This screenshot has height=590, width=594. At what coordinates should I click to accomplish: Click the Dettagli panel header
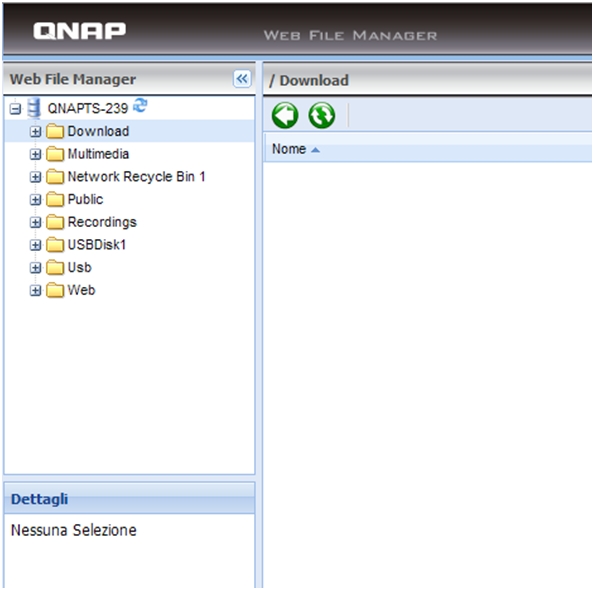pyautogui.click(x=129, y=499)
